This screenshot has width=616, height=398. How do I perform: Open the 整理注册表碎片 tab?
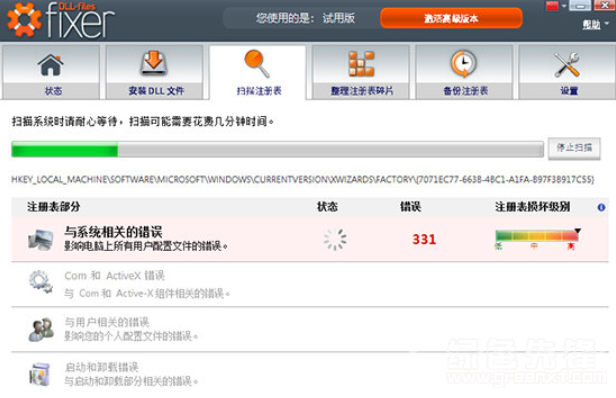361,72
